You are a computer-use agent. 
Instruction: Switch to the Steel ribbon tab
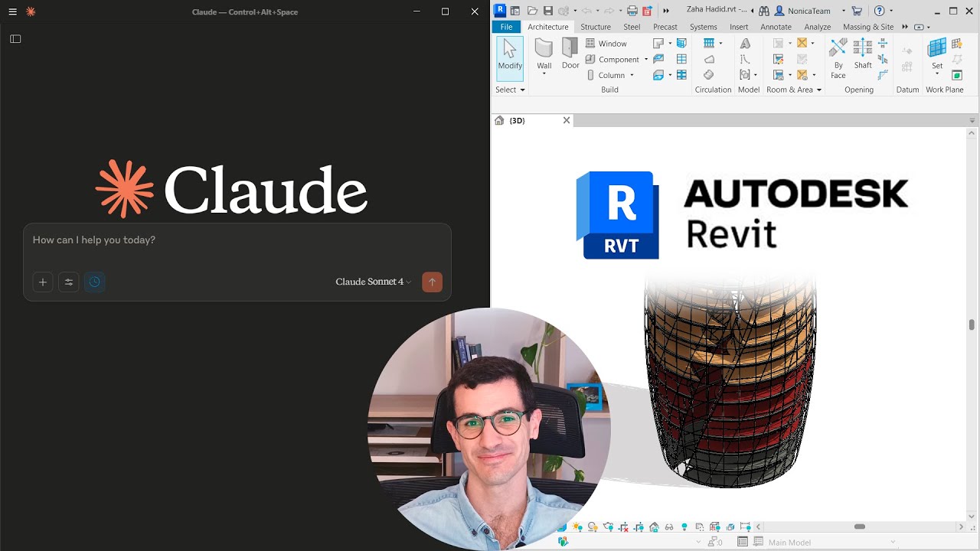pos(632,27)
